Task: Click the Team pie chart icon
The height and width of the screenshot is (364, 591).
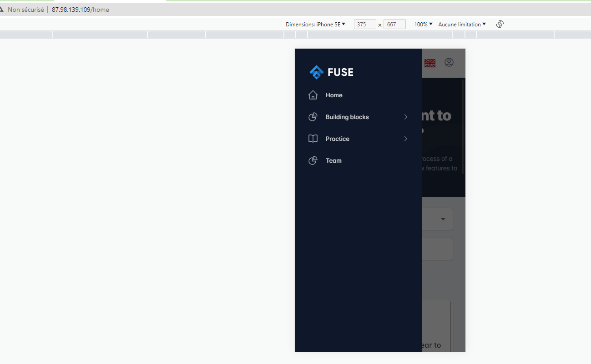Action: click(313, 160)
